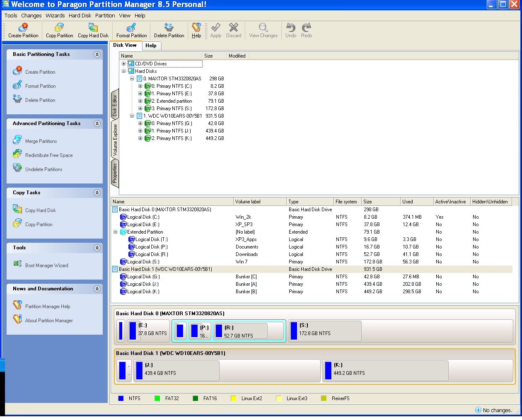
Task: Click the Apply checkmark toolbar icon
Action: [x=216, y=27]
